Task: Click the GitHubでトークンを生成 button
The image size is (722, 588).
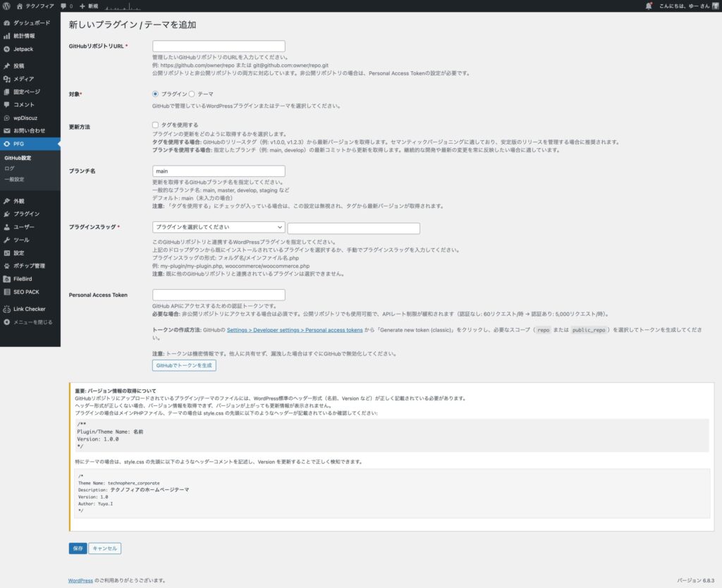Action: 184,365
